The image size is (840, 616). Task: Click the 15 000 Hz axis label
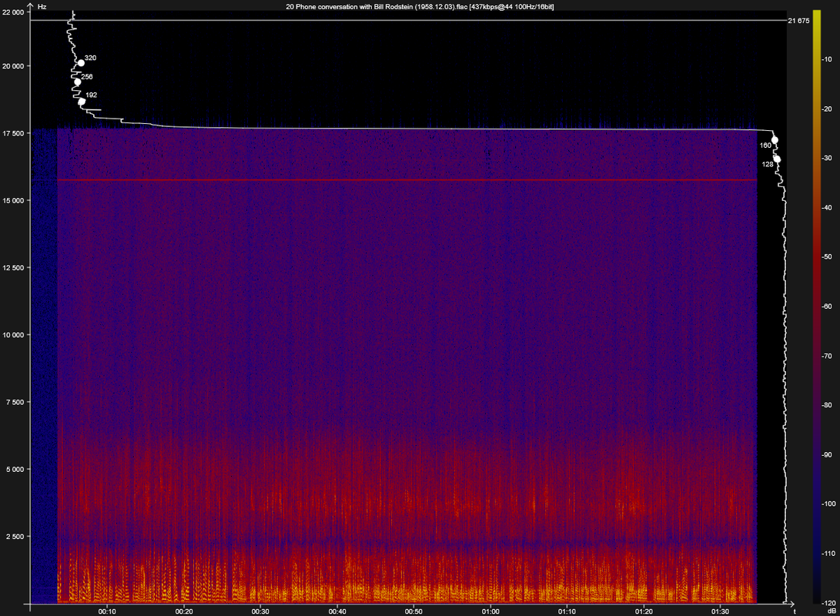(13, 201)
